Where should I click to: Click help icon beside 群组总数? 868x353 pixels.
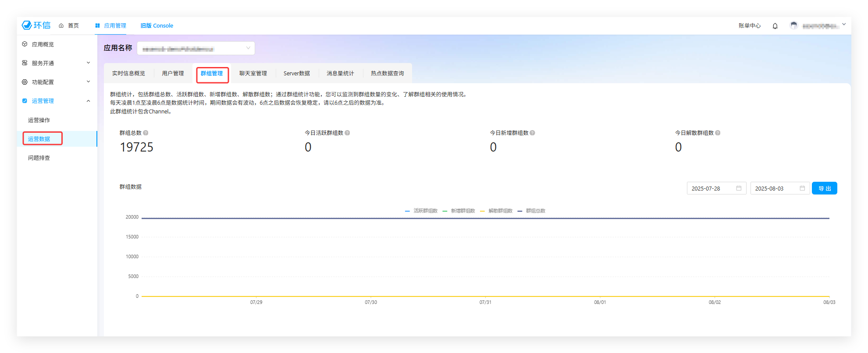tap(146, 133)
